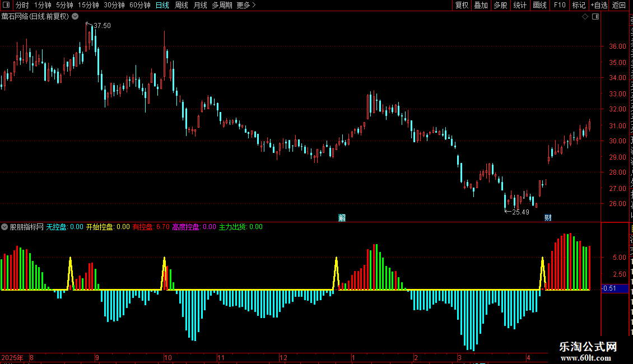Viewport: 633px width, 364px height.
Task: Click the 无控盘 indicator value
Action: coord(64,227)
